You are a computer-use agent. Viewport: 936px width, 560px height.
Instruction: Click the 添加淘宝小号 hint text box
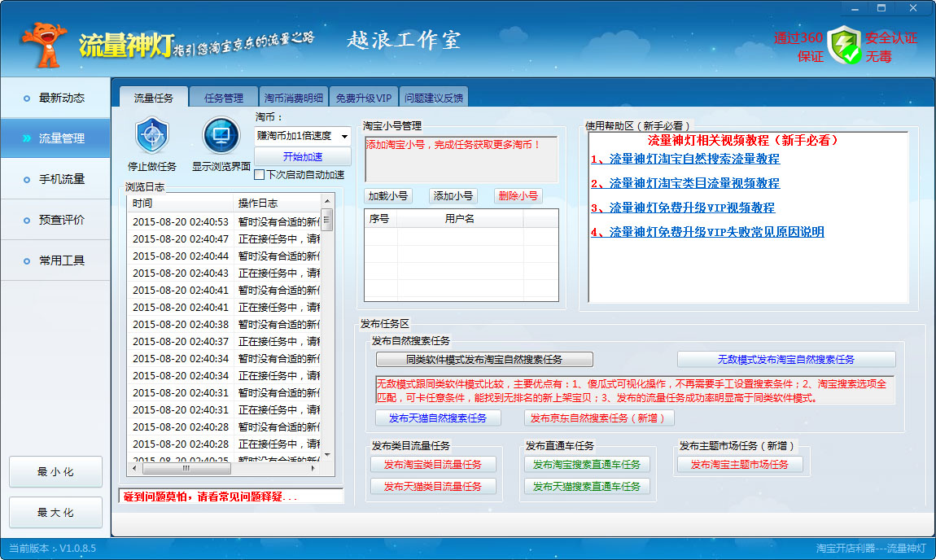pyautogui.click(x=461, y=160)
